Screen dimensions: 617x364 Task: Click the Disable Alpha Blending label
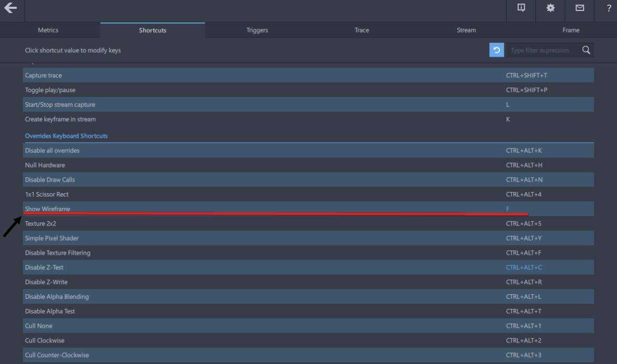click(57, 296)
